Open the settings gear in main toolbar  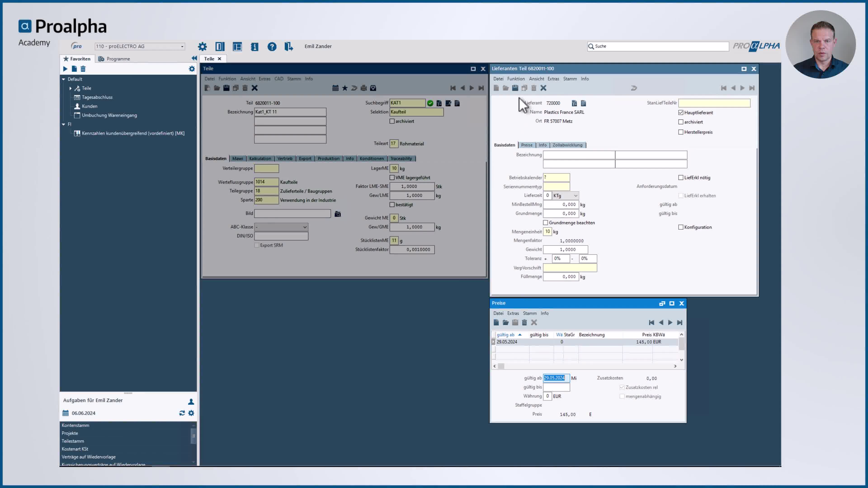(202, 47)
